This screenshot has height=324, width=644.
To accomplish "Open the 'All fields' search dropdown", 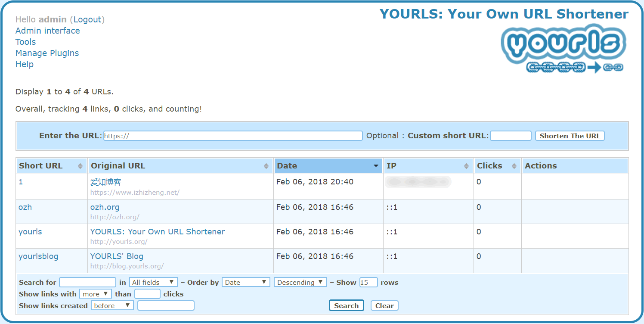I will pyautogui.click(x=153, y=282).
